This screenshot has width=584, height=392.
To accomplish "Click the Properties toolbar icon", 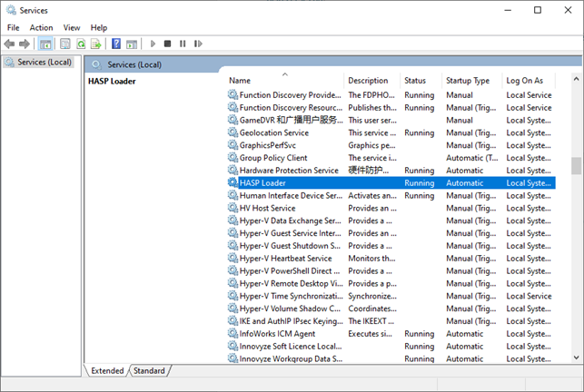I will click(65, 44).
